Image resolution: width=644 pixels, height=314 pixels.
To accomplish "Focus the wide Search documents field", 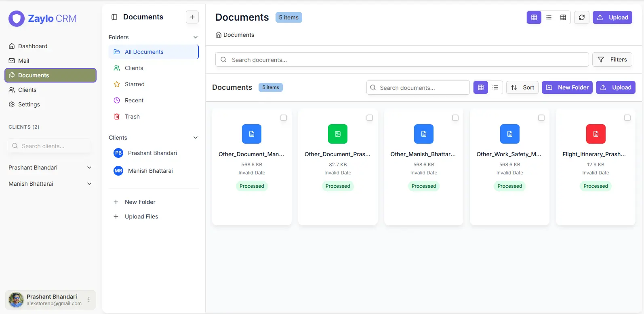I will [402, 59].
